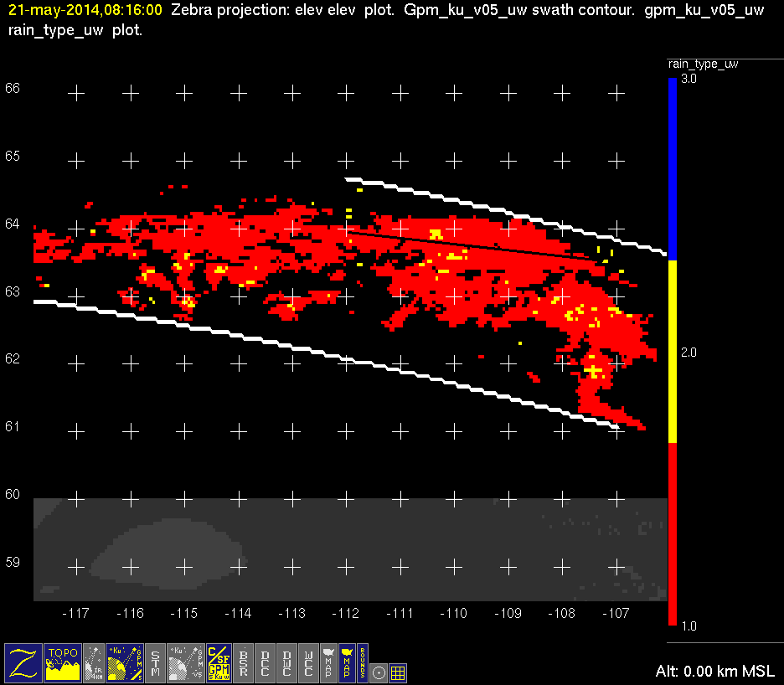Image resolution: width=784 pixels, height=685 pixels.
Task: Click the WCC icon
Action: 309,662
